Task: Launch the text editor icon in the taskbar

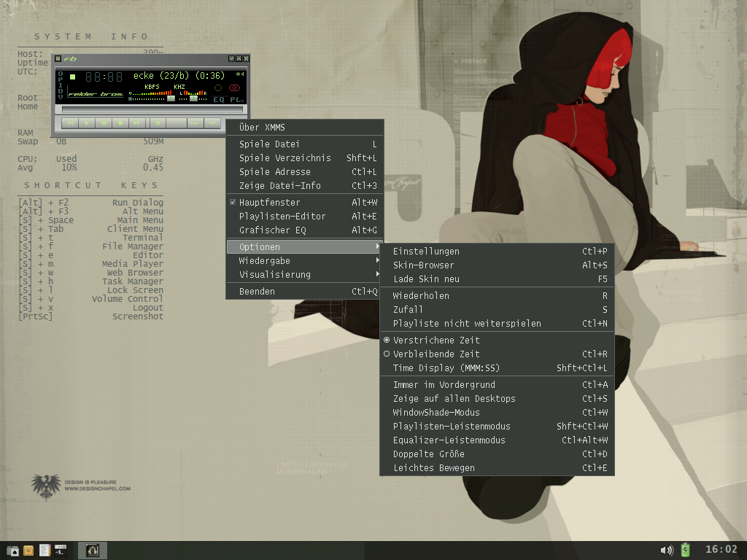Action: point(44,551)
